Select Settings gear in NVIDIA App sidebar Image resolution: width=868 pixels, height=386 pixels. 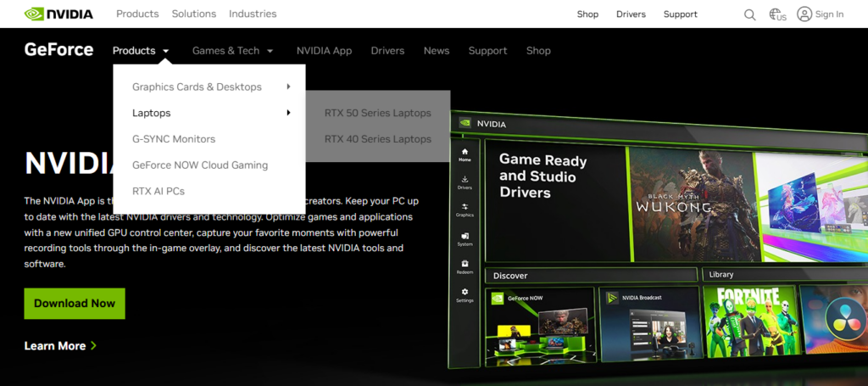[x=465, y=291]
